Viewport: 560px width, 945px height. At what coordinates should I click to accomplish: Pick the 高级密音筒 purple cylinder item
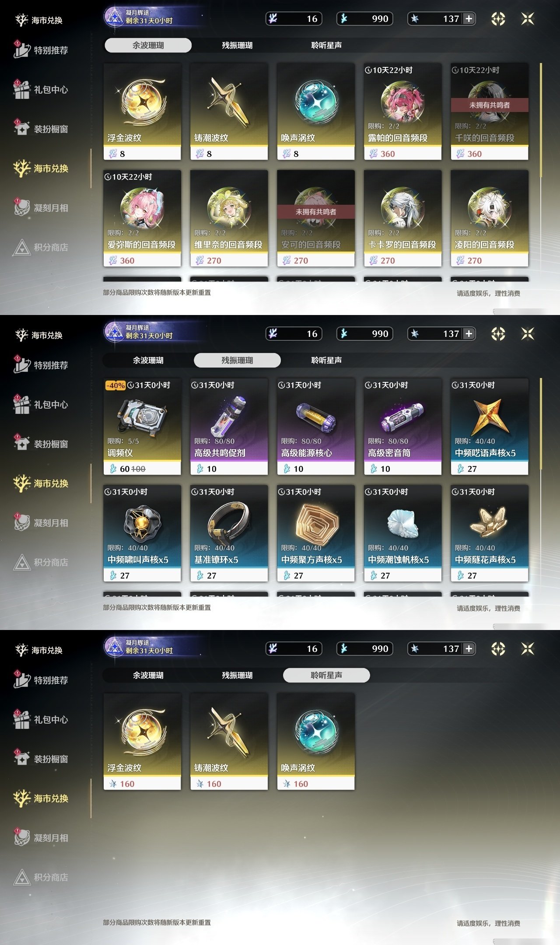click(402, 427)
